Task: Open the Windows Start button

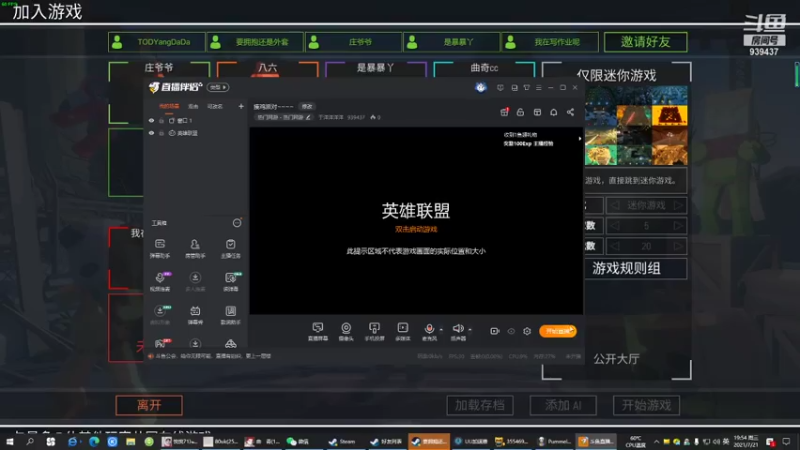Action: [x=10, y=441]
